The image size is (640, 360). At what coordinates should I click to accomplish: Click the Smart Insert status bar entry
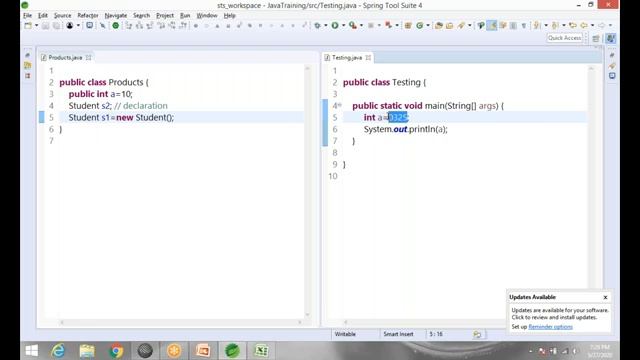pos(398,334)
